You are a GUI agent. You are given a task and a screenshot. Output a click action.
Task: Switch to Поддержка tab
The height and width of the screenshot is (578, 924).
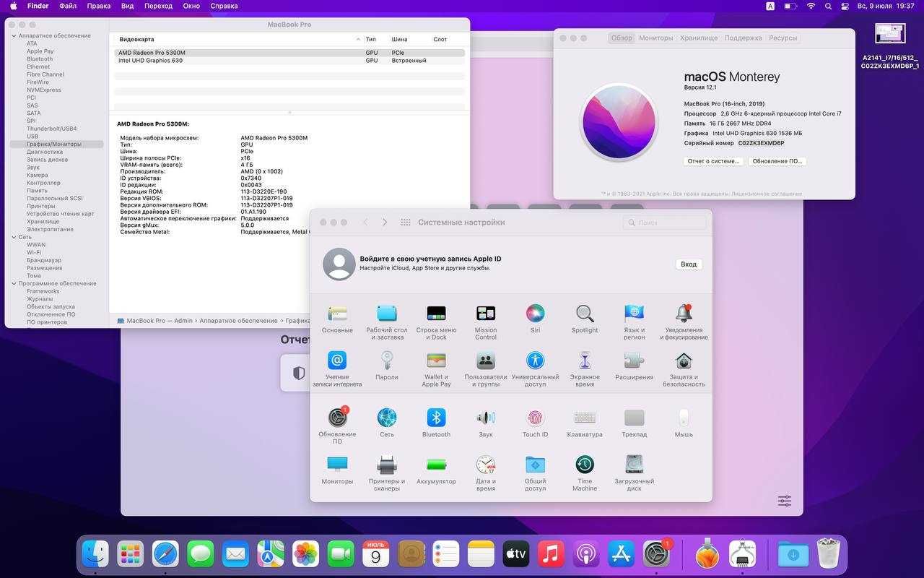coord(743,38)
